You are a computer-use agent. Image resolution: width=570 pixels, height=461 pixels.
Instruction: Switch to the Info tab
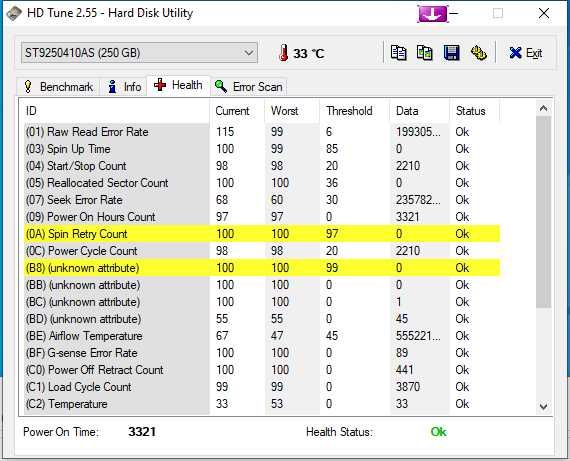[x=124, y=87]
